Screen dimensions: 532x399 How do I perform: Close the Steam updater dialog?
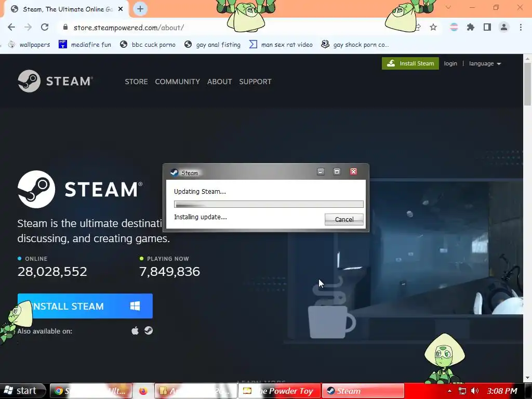pyautogui.click(x=353, y=171)
